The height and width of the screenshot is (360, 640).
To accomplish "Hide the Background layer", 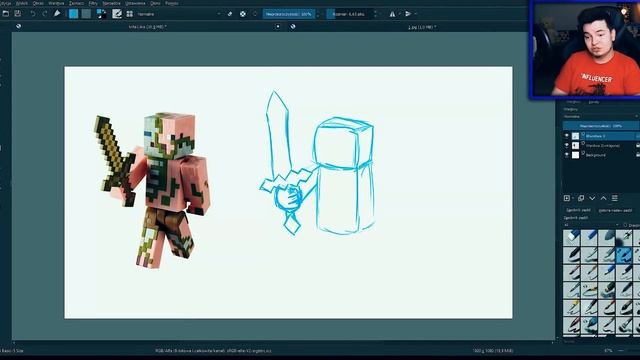I will tap(567, 155).
